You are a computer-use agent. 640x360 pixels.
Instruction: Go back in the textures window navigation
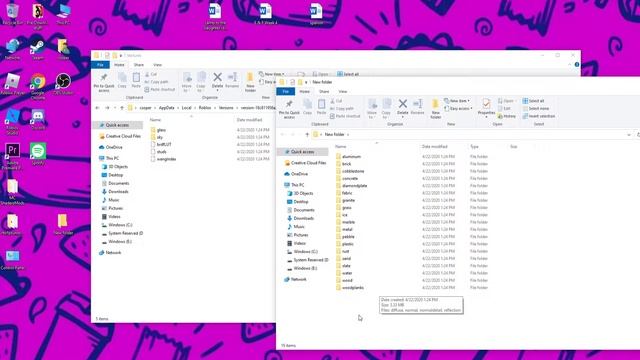(98, 108)
